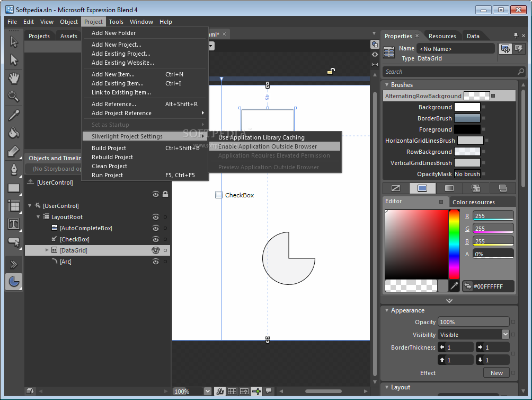Select the Tile brush tab
The image size is (532, 400).
click(476, 188)
